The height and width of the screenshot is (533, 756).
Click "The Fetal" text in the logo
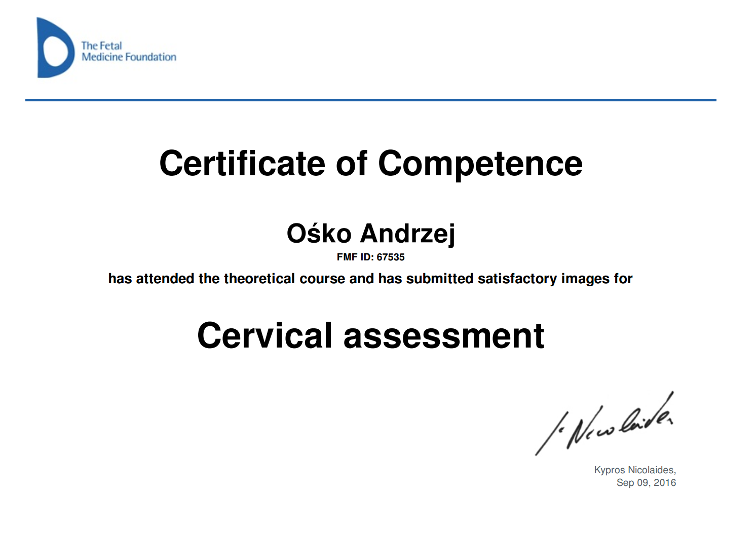(101, 46)
